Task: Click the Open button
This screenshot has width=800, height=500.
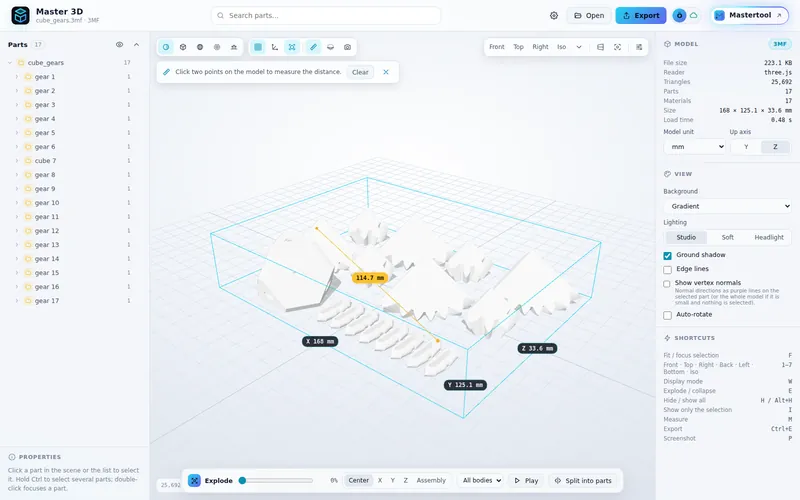Action: pyautogui.click(x=589, y=15)
